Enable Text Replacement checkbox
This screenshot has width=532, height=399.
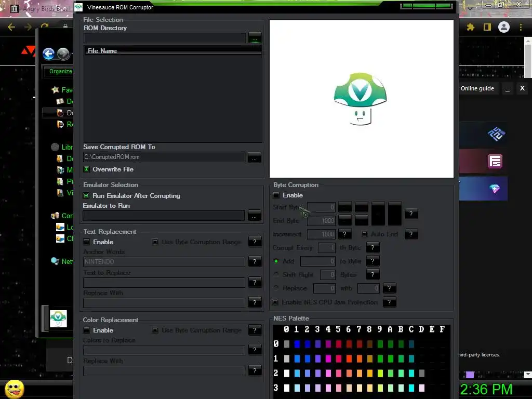(x=87, y=242)
